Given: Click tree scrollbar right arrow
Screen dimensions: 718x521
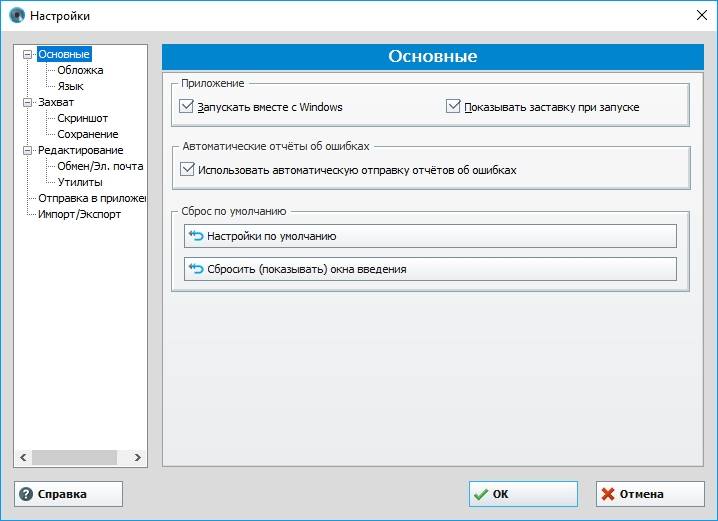Looking at the screenshot, I should click(137, 457).
